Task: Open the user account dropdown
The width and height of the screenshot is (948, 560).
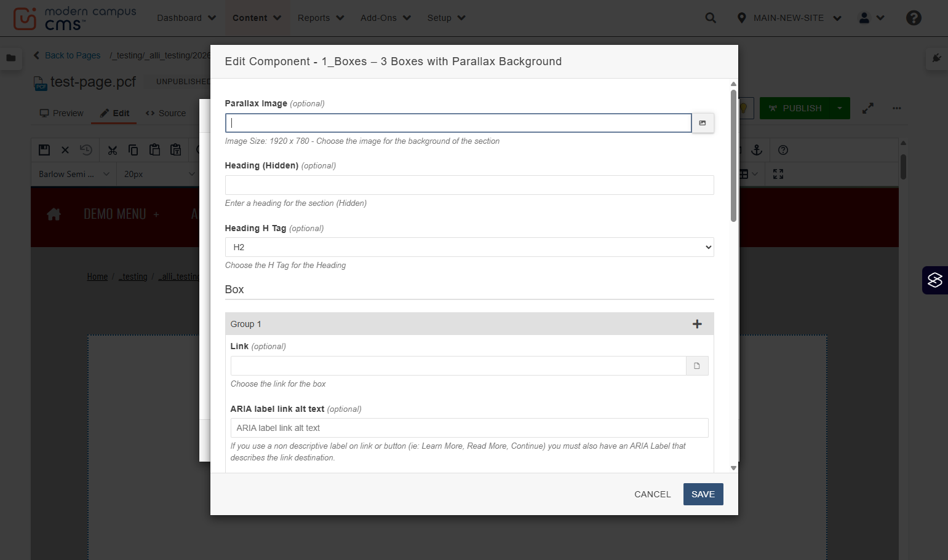Action: [872, 18]
